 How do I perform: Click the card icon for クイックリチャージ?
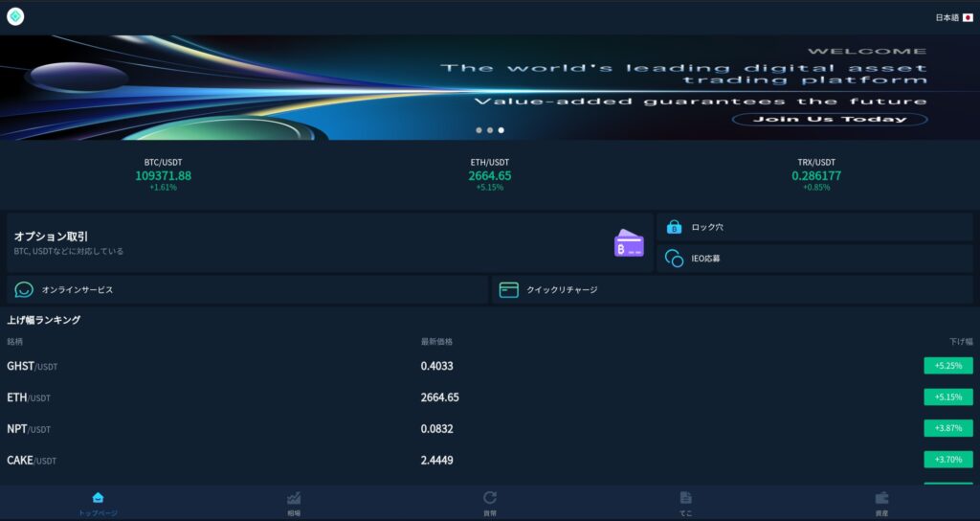pyautogui.click(x=509, y=289)
